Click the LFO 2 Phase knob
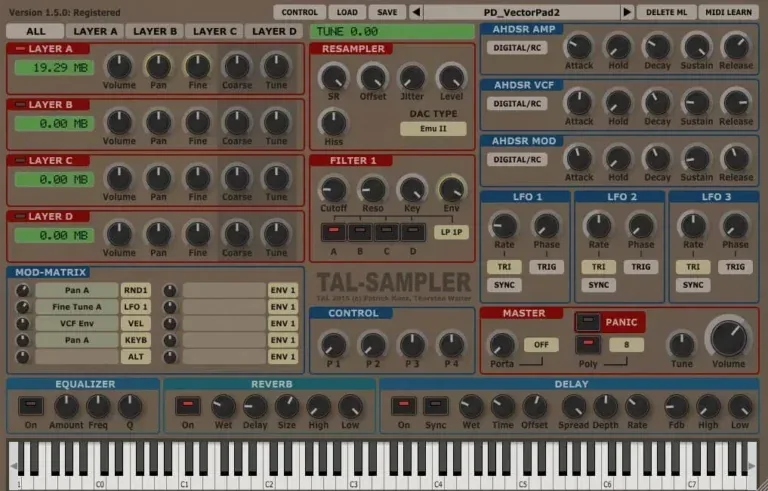Screen dimensions: 768x491 pyautogui.click(x=641, y=226)
